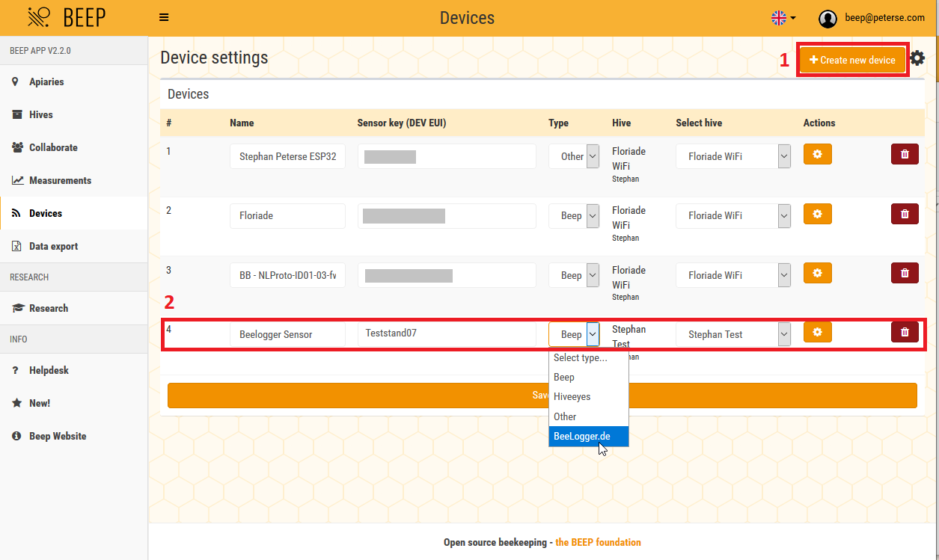
Task: Click the Helpdesk question mark icon
Action: pos(16,370)
